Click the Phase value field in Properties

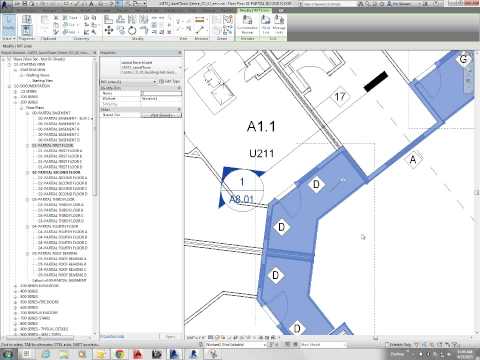click(x=161, y=99)
